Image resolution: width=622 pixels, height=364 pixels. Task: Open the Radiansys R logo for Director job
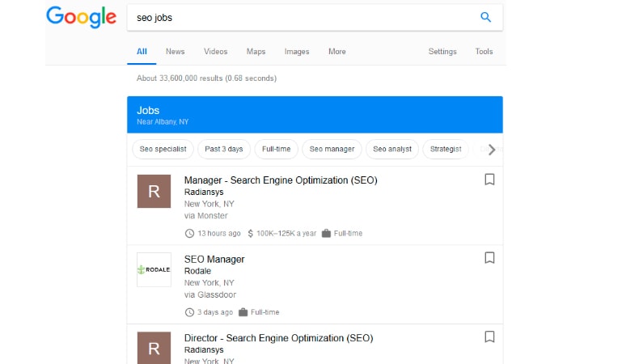(x=154, y=348)
